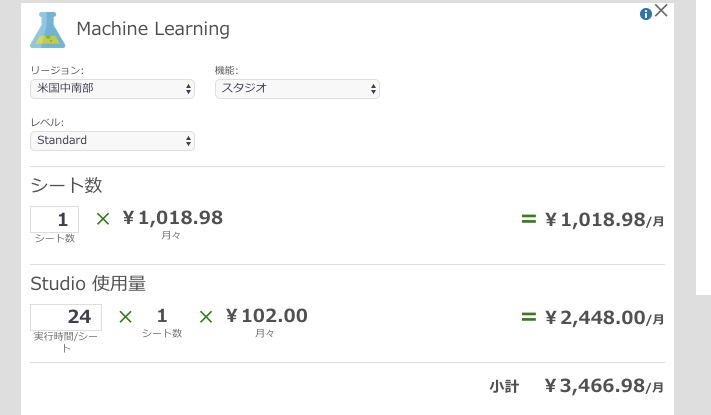Focus the 実行時間/シート input containing 24
The width and height of the screenshot is (711, 415).
66,317
